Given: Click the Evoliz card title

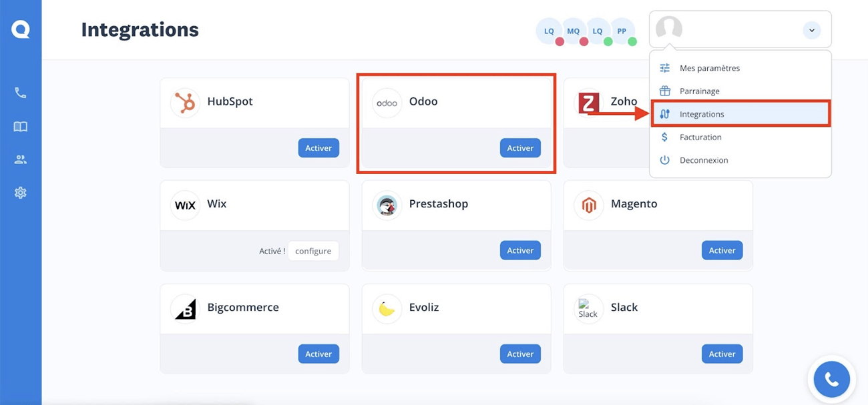Looking at the screenshot, I should (424, 307).
